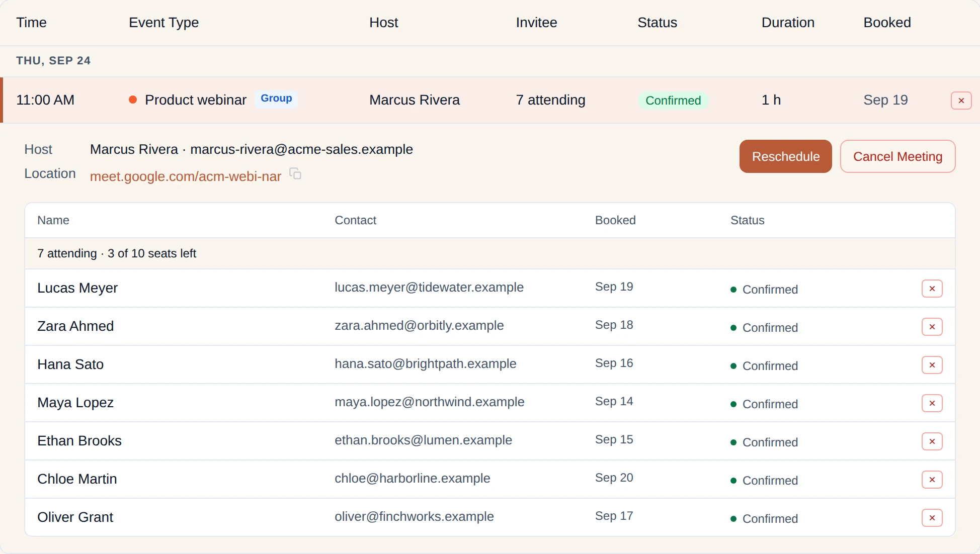This screenshot has height=554, width=980.
Task: Click the X icon on Product webinar row
Action: [x=961, y=101]
